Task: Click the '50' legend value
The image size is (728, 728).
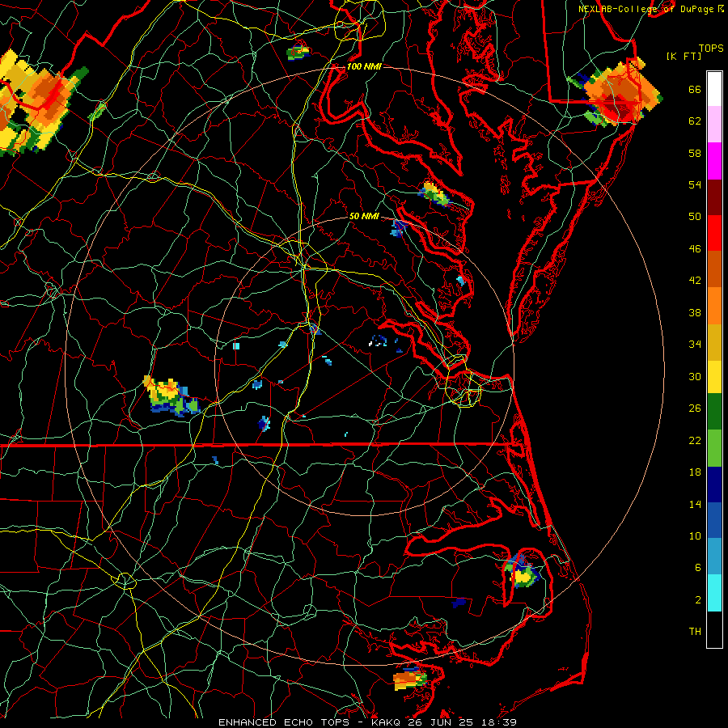Action: tap(695, 217)
